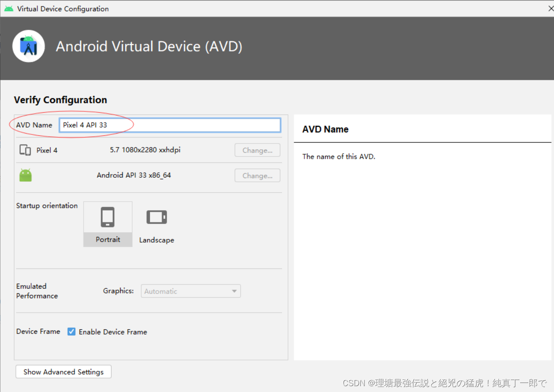Viewport: 554px width, 392px height.
Task: Focus the AVD Name input field
Action: coord(170,125)
